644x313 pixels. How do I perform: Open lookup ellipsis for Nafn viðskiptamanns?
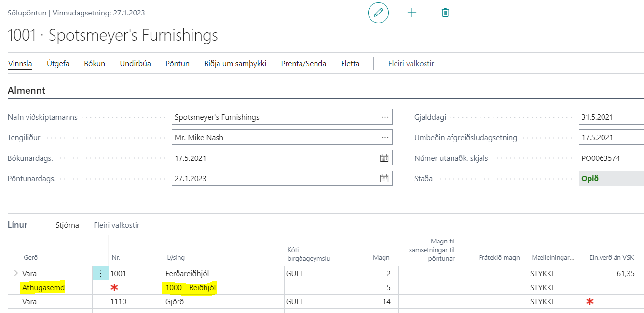[x=385, y=117]
